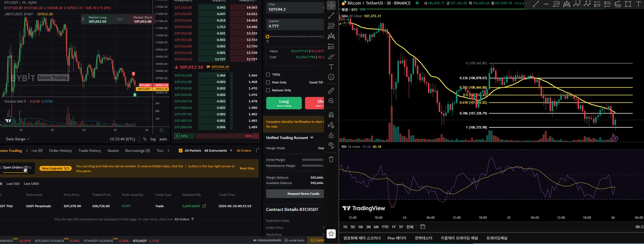Open the favorites star button
The height and width of the screenshot is (244, 644).
click(331, 234)
